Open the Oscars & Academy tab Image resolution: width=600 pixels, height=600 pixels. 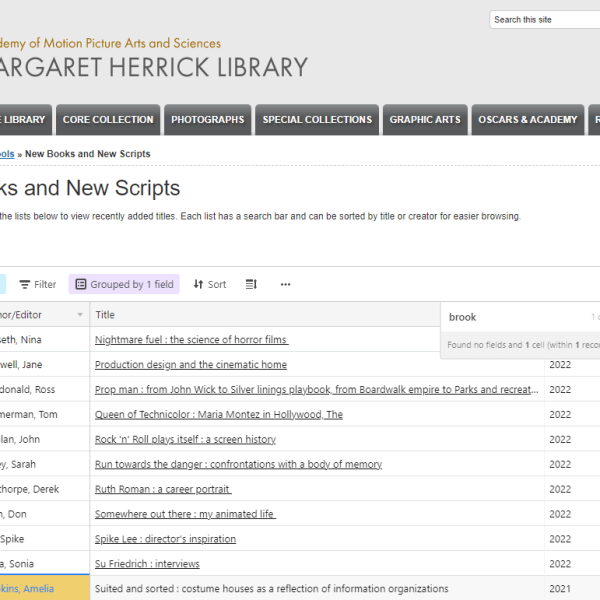(x=527, y=120)
